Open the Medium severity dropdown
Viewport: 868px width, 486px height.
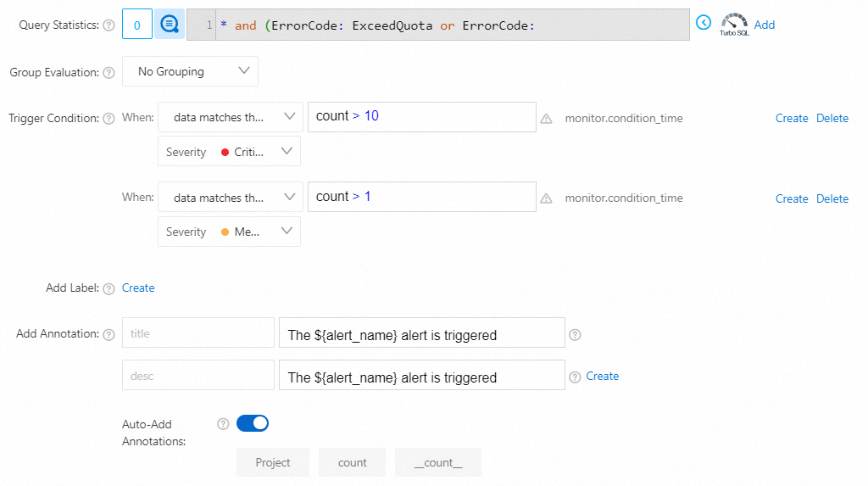(x=229, y=232)
